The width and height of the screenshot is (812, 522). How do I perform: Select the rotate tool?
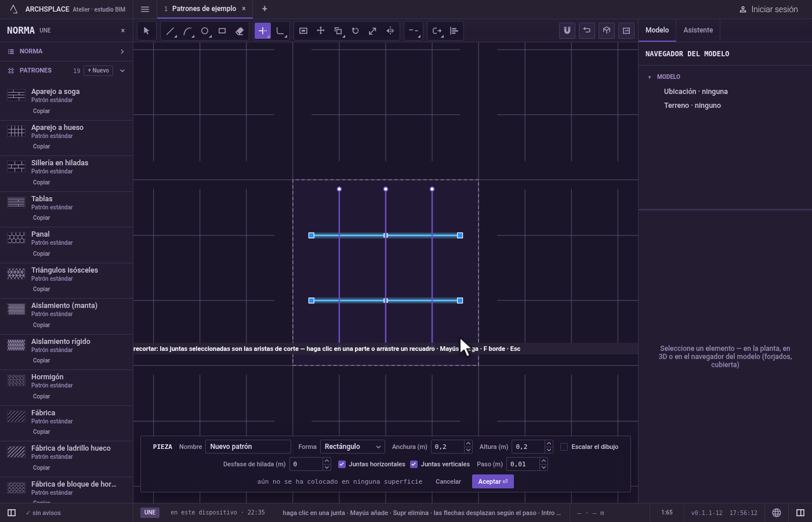[x=356, y=31]
